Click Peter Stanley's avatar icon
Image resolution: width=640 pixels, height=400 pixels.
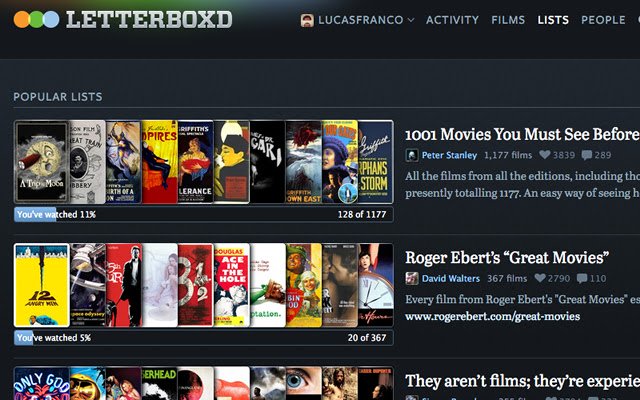[x=411, y=155]
